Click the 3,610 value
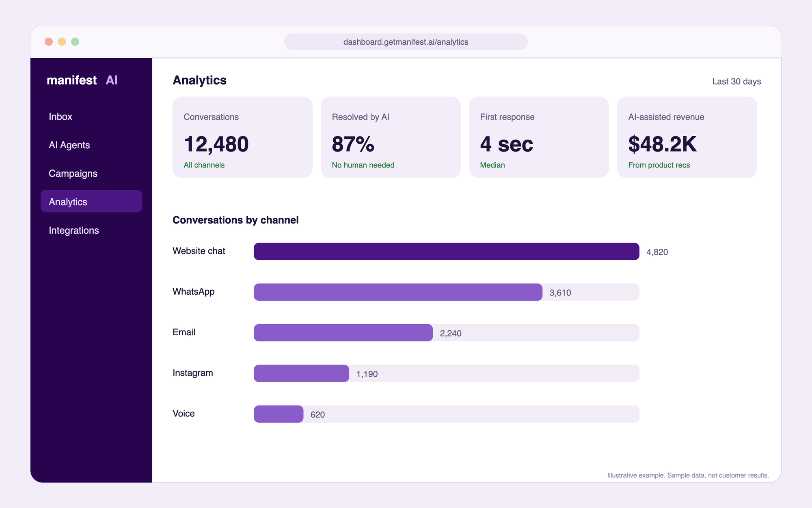 point(560,293)
